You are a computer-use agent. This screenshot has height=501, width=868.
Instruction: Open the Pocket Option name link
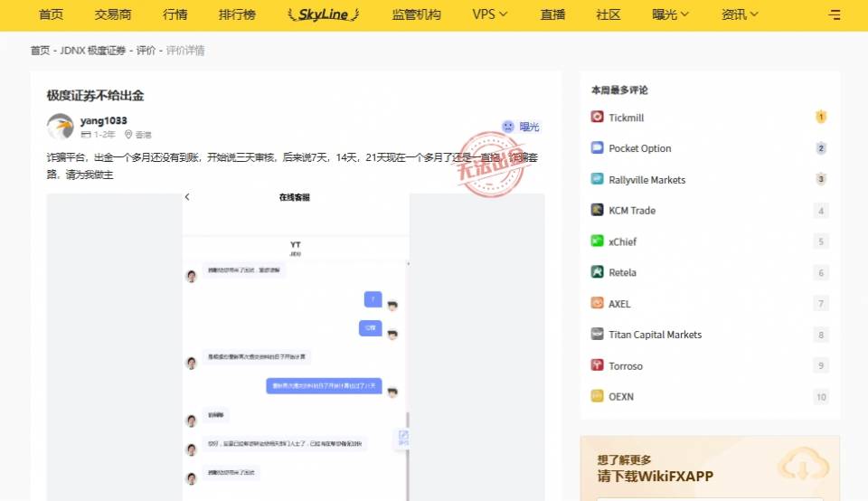click(640, 148)
